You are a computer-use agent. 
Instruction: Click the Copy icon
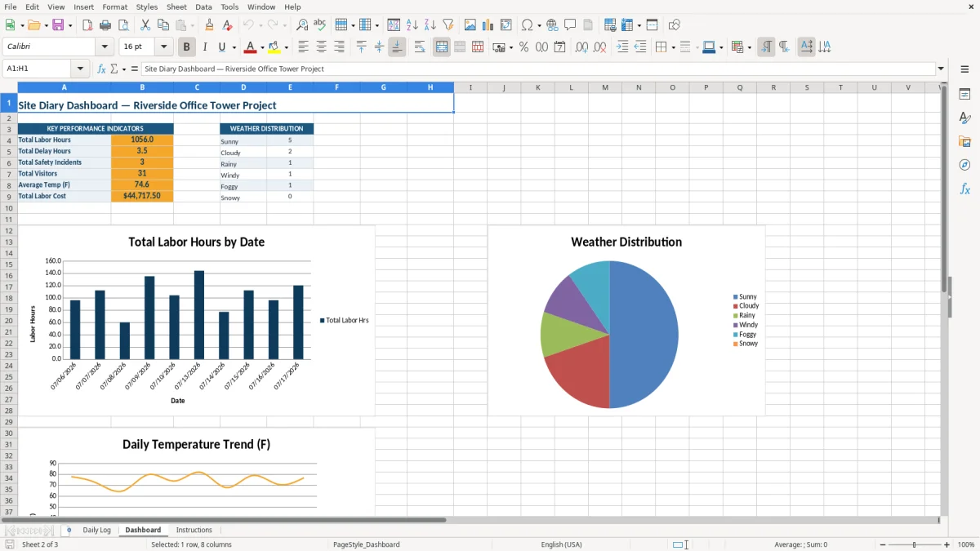click(x=163, y=25)
